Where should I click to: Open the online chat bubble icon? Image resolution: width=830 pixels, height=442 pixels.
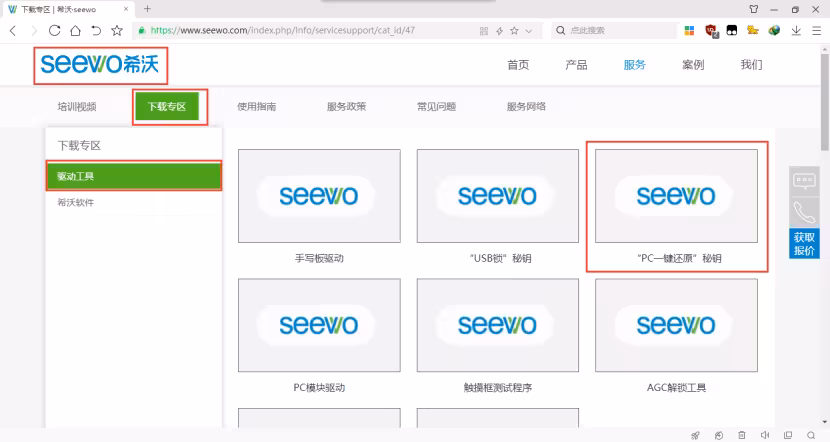pos(804,181)
